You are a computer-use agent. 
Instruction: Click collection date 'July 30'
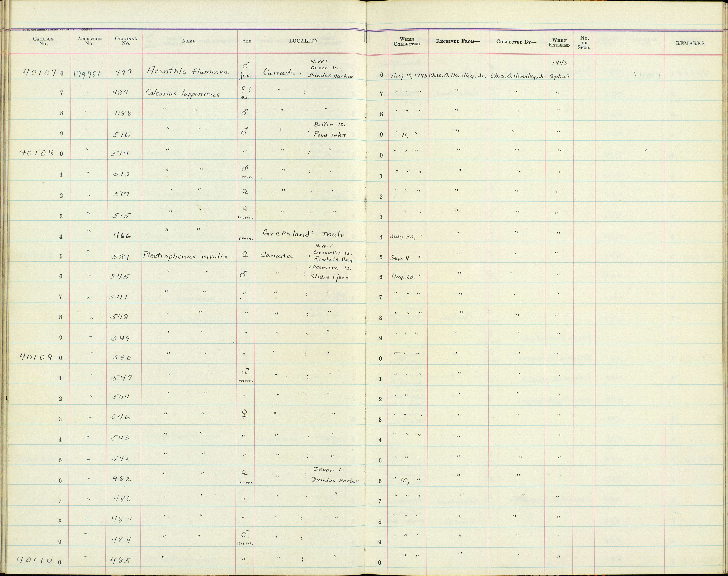click(x=402, y=237)
